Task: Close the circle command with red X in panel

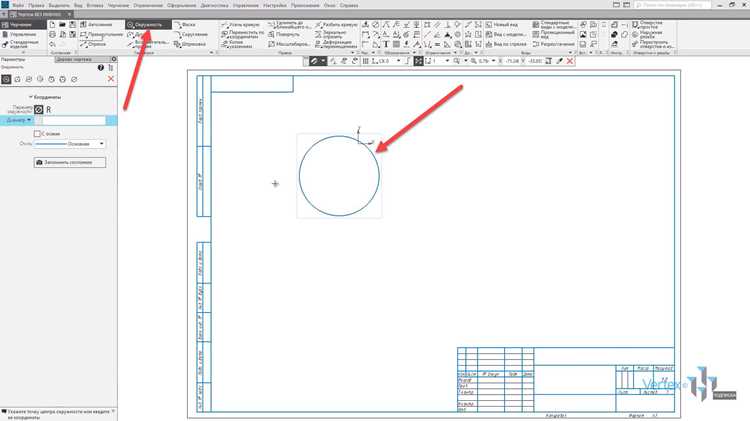Action: point(111,79)
